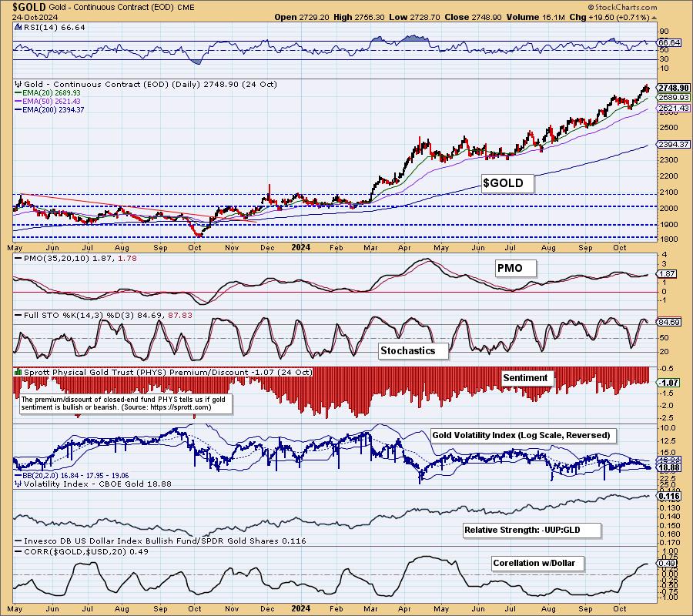Click the small triangle icon after the Chg value
693x616 pixels.
pyautogui.click(x=654, y=18)
